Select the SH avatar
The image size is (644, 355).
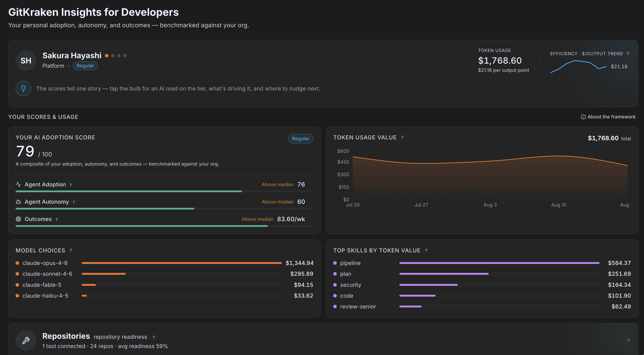click(x=26, y=60)
